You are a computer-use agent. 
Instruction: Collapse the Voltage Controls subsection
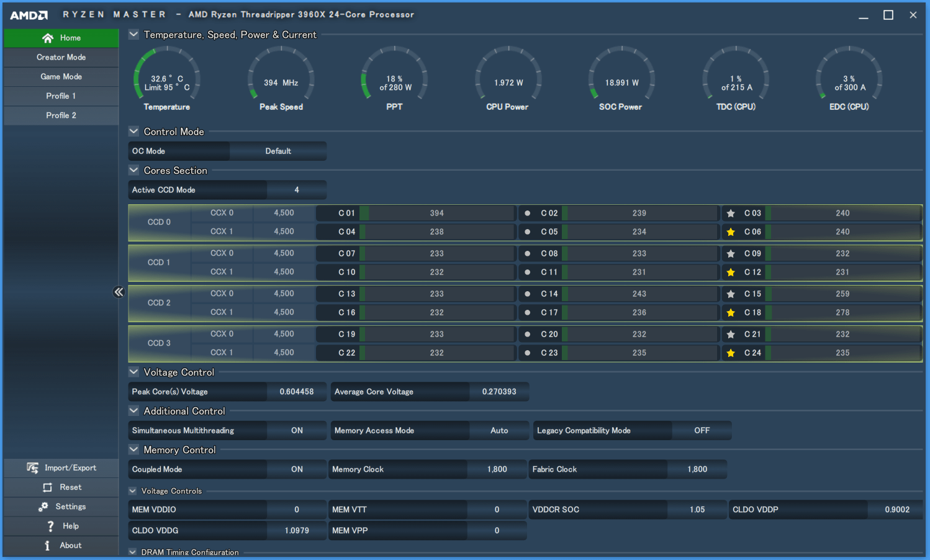coord(132,490)
